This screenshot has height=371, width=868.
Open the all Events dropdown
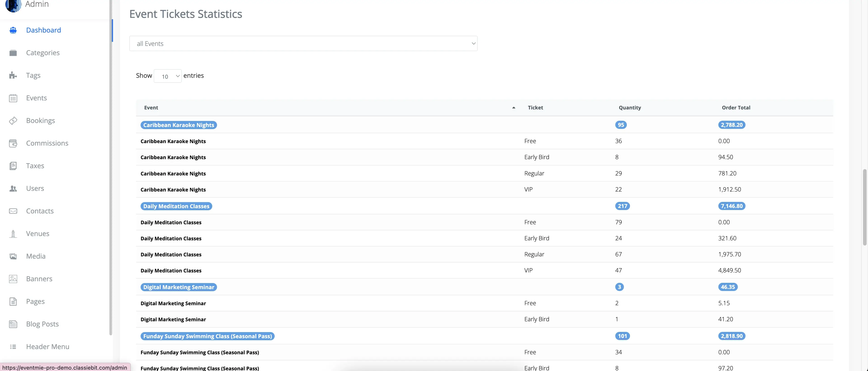tap(303, 43)
